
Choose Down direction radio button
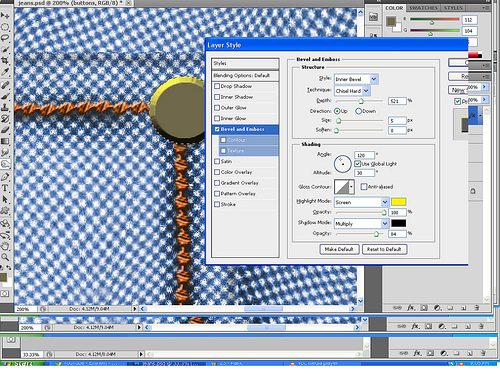[x=359, y=111]
